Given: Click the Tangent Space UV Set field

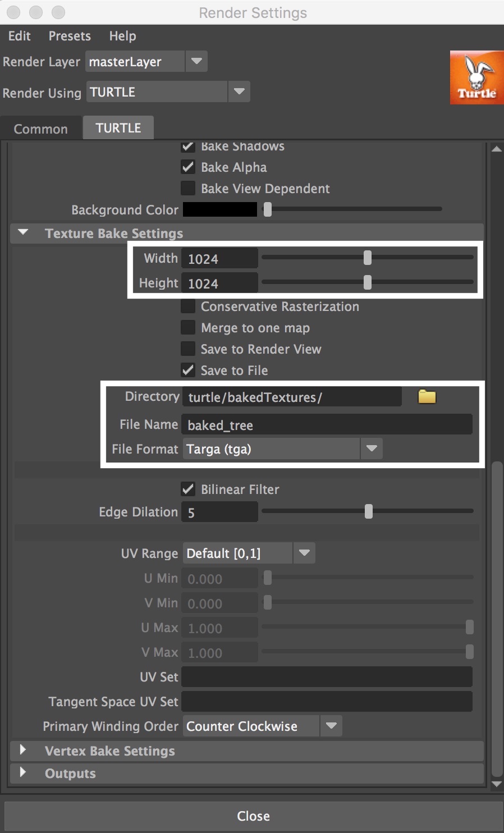Looking at the screenshot, I should click(x=327, y=702).
